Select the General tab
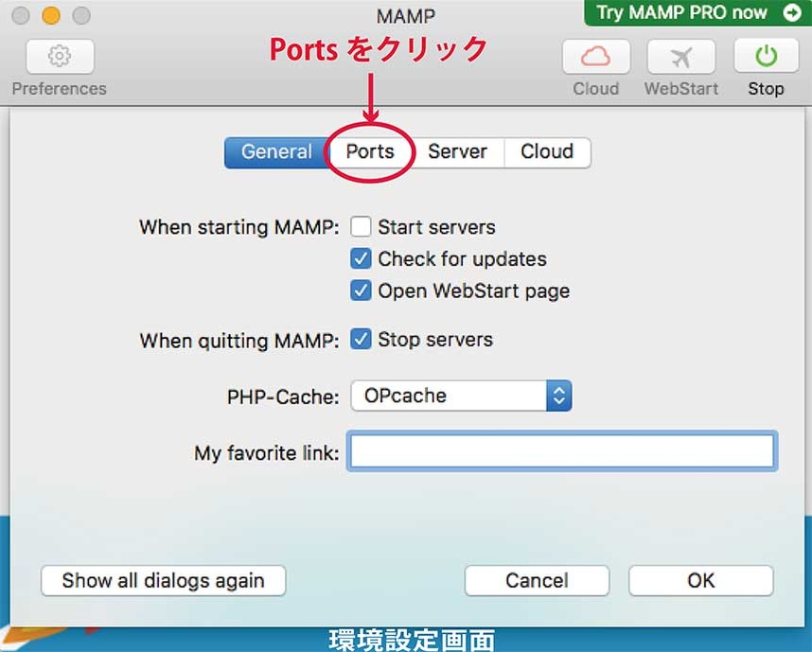 point(275,152)
